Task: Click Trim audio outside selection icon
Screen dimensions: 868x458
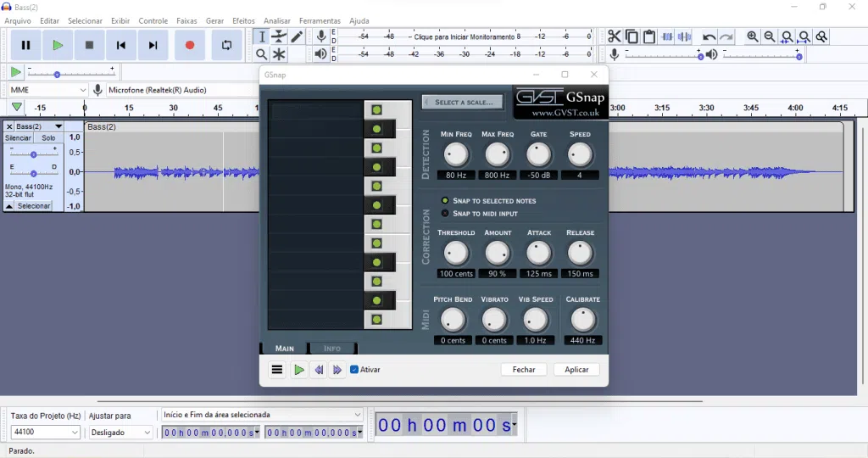Action: point(667,36)
